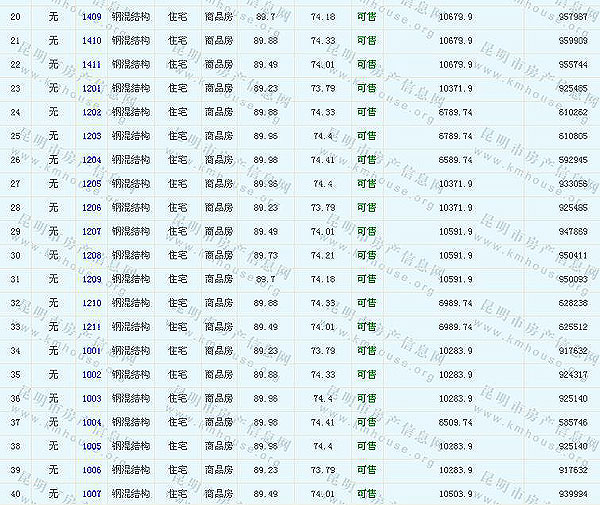Click 可售 status in row 20
This screenshot has width=600, height=505.
pyautogui.click(x=366, y=17)
